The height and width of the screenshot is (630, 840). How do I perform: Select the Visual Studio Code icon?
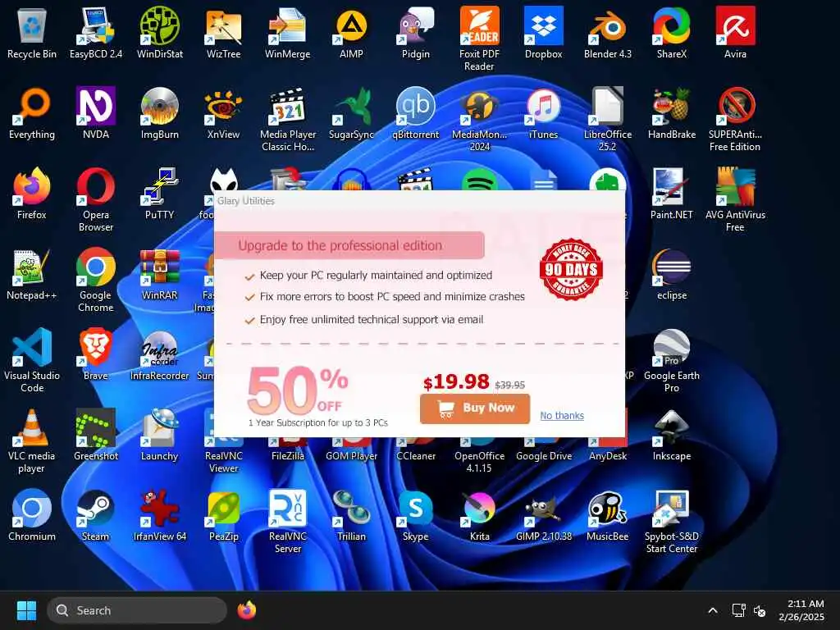coord(32,360)
